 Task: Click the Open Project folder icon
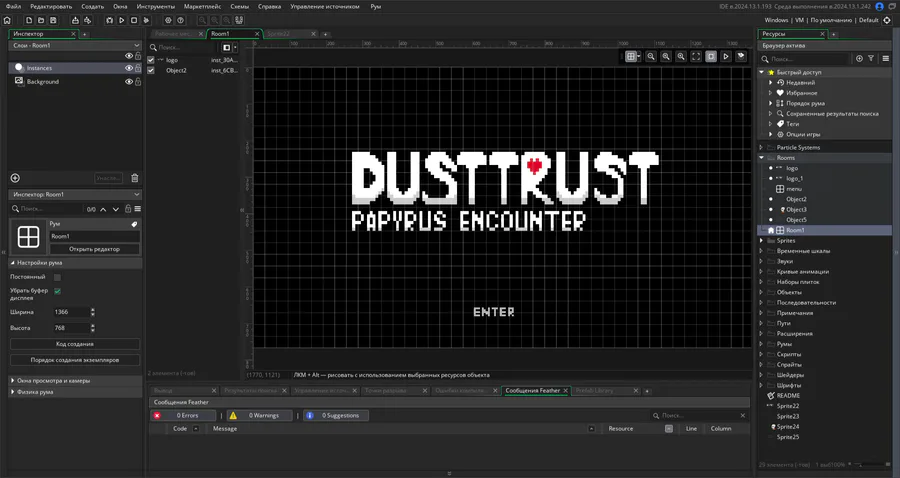(x=41, y=20)
